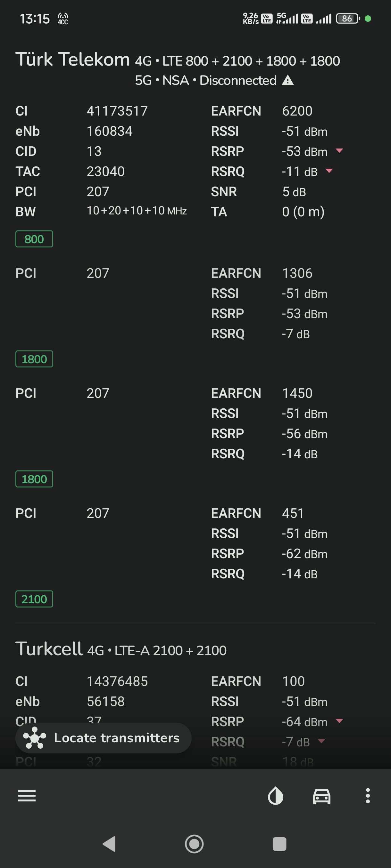
Task: Tap the 4CC hotspot status bar icon
Action: [63, 19]
